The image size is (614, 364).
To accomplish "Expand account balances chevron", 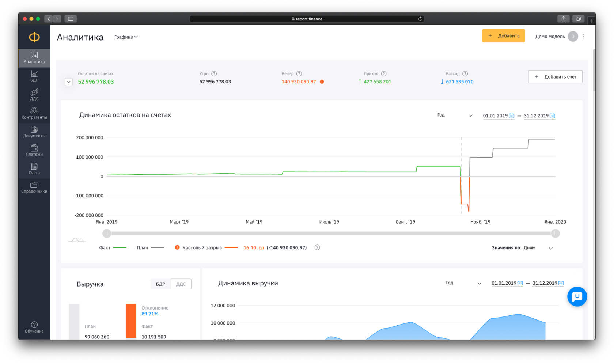I will coord(69,82).
